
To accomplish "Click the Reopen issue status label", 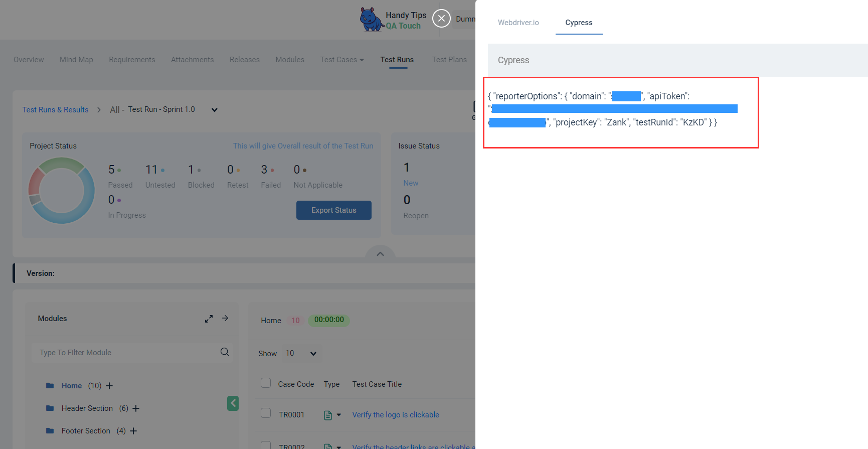I will point(416,216).
